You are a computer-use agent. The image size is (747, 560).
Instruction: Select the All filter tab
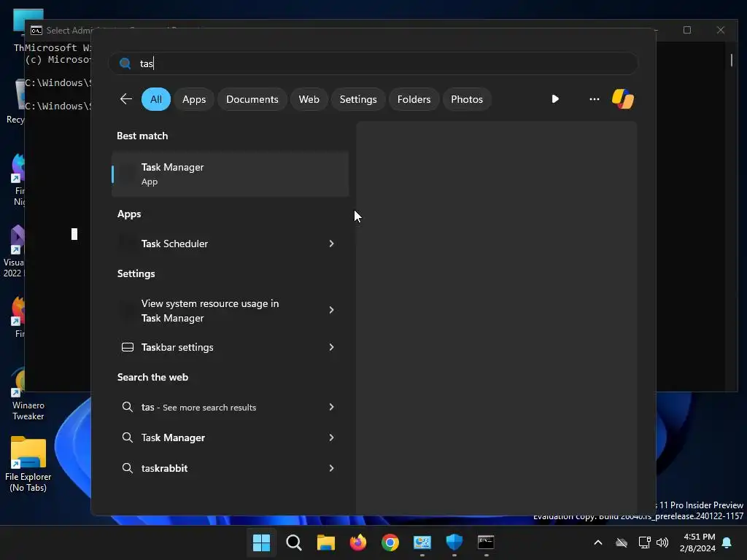156,99
